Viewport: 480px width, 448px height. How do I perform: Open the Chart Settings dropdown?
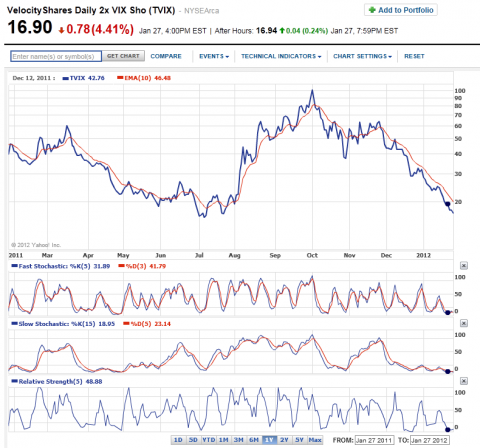(x=362, y=56)
